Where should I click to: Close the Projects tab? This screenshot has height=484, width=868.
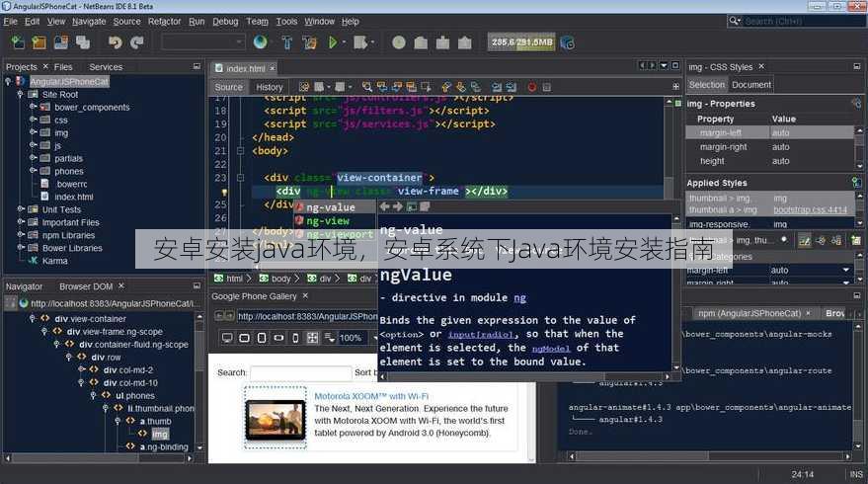(45, 66)
